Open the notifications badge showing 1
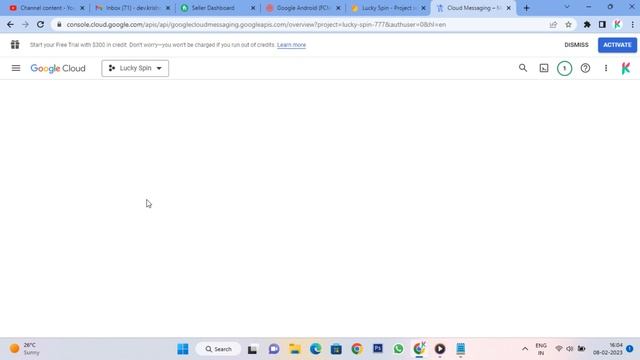Image resolution: width=640 pixels, height=360 pixels. click(x=564, y=68)
